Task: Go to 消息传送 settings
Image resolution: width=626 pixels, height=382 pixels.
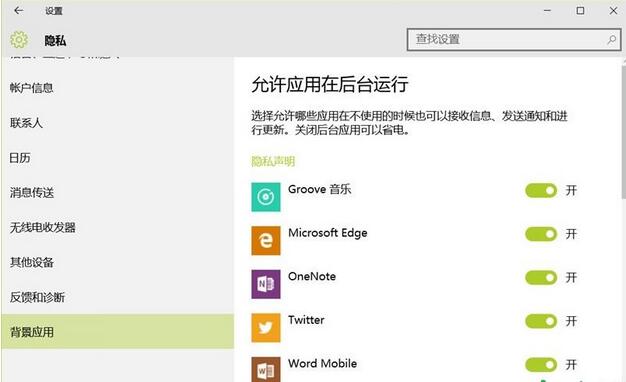Action: (x=118, y=192)
